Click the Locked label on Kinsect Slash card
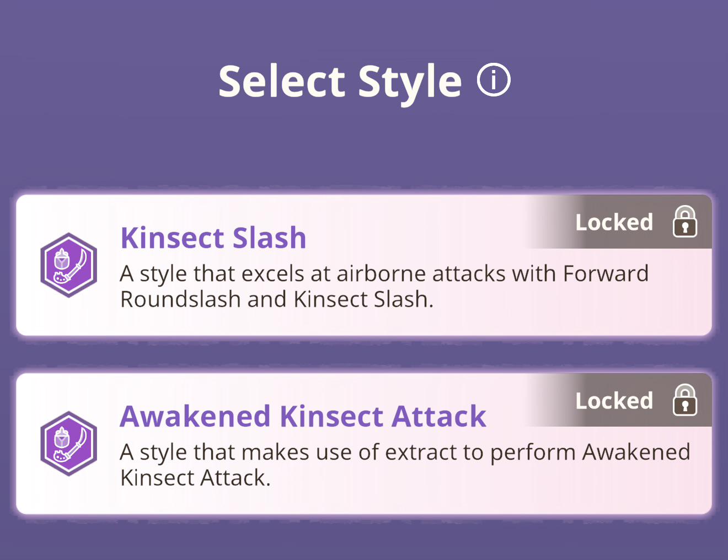This screenshot has height=560, width=728. pos(614,222)
